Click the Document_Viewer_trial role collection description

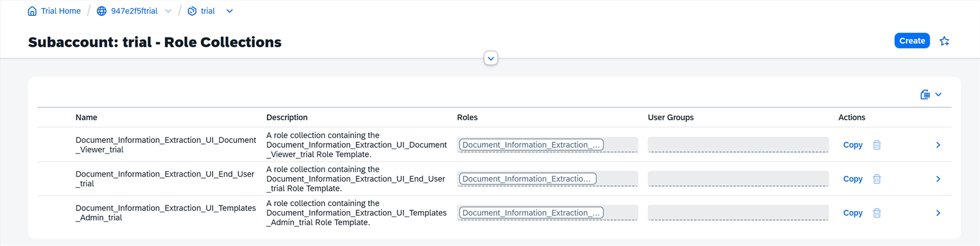pyautogui.click(x=356, y=145)
